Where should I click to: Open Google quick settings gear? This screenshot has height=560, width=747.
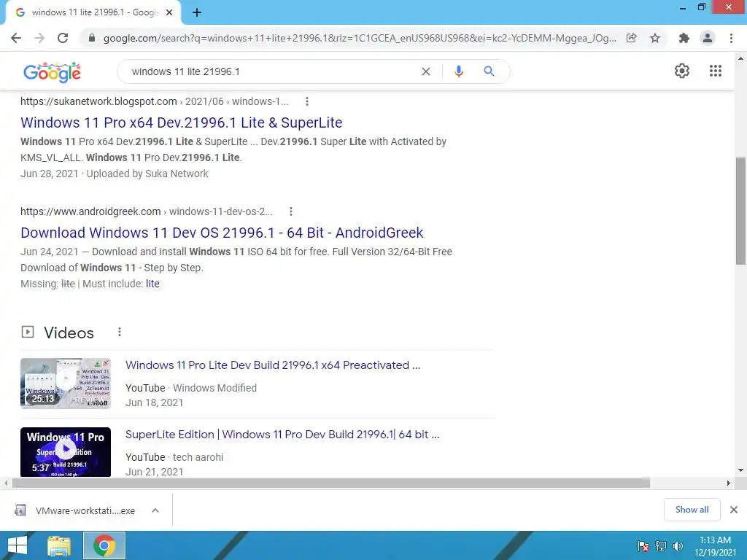coord(682,71)
